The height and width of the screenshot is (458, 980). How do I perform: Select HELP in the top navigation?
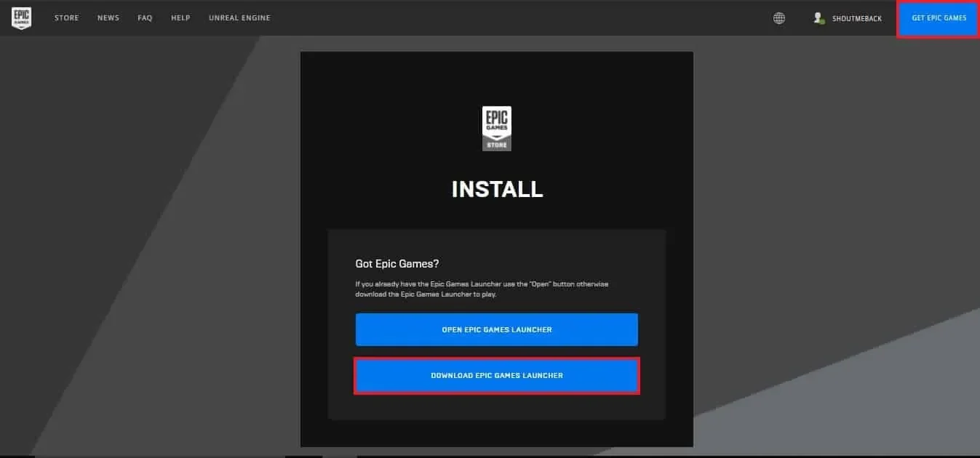[180, 18]
